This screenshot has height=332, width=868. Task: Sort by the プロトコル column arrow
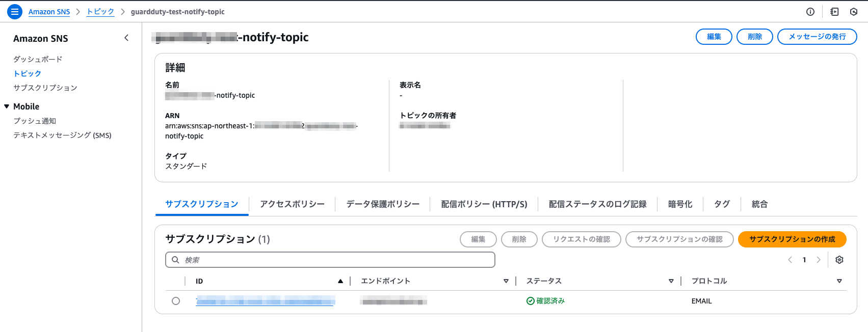coord(839,281)
